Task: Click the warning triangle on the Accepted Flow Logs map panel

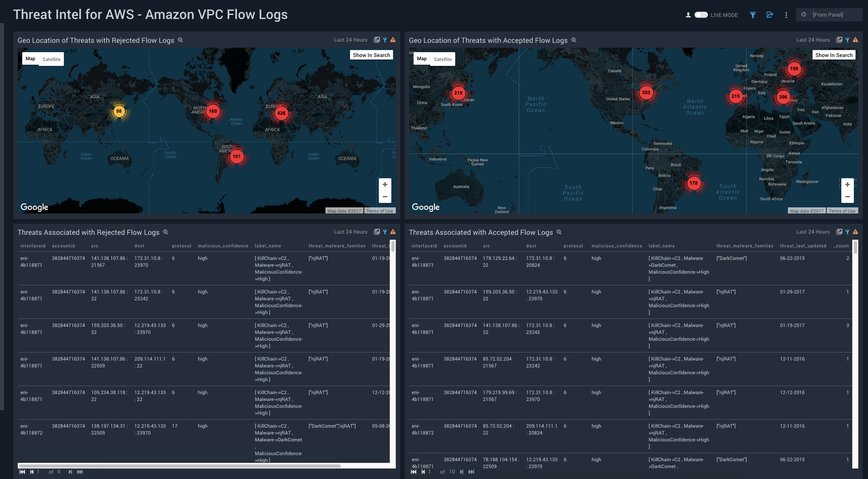Action: pyautogui.click(x=856, y=40)
